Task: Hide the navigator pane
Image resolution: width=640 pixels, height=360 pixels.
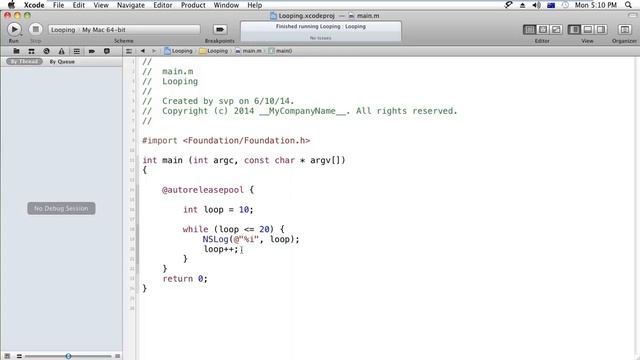Action: click(574, 29)
